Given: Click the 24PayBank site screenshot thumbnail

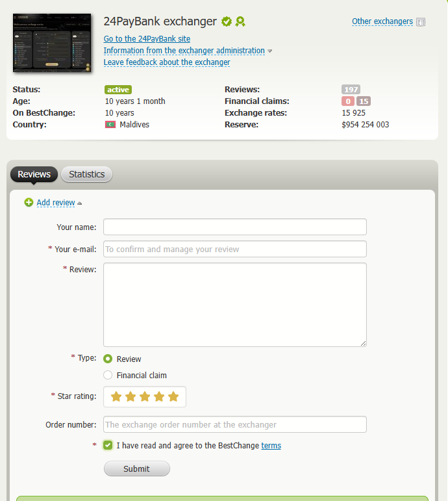Looking at the screenshot, I should coord(52,43).
